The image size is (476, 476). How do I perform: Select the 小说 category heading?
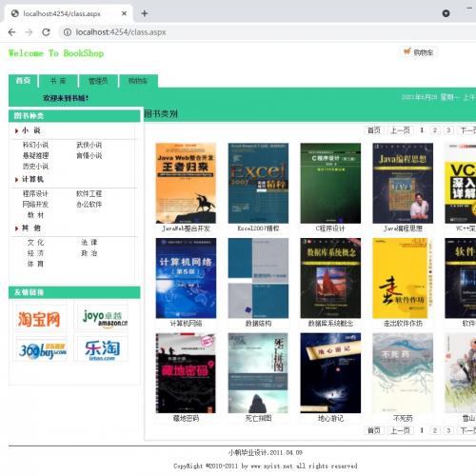tap(30, 130)
